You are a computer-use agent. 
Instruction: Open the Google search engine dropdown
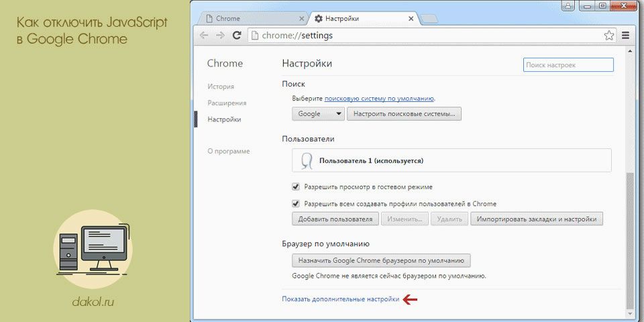click(318, 114)
